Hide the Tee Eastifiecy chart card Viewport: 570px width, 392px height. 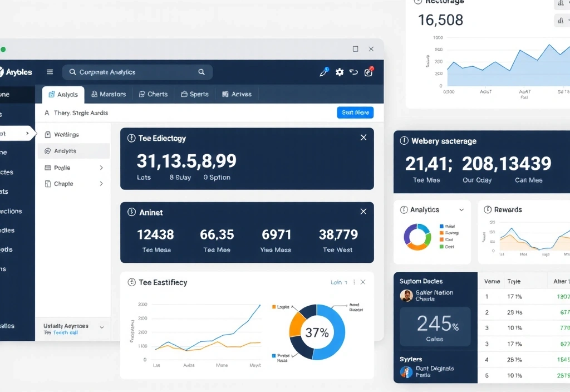tap(363, 282)
